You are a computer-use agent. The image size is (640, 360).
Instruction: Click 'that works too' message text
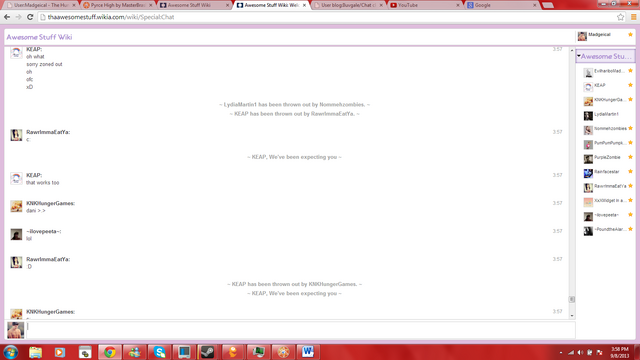(42, 182)
